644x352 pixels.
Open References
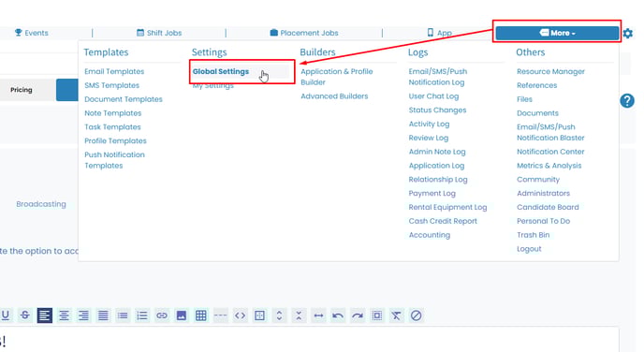pos(536,85)
